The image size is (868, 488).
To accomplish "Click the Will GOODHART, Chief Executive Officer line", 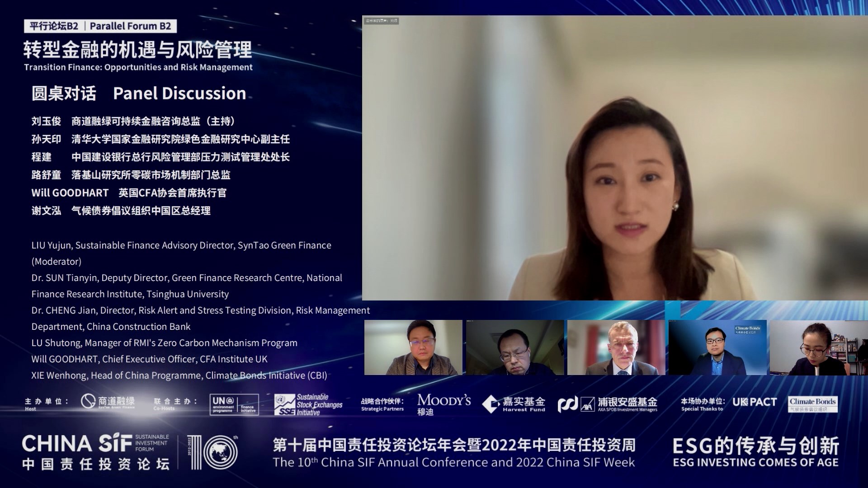I will click(x=149, y=359).
